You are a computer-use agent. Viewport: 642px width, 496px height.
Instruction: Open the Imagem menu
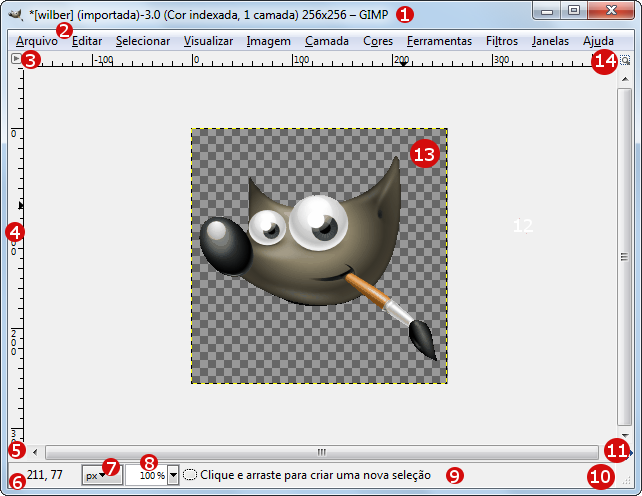tap(269, 41)
